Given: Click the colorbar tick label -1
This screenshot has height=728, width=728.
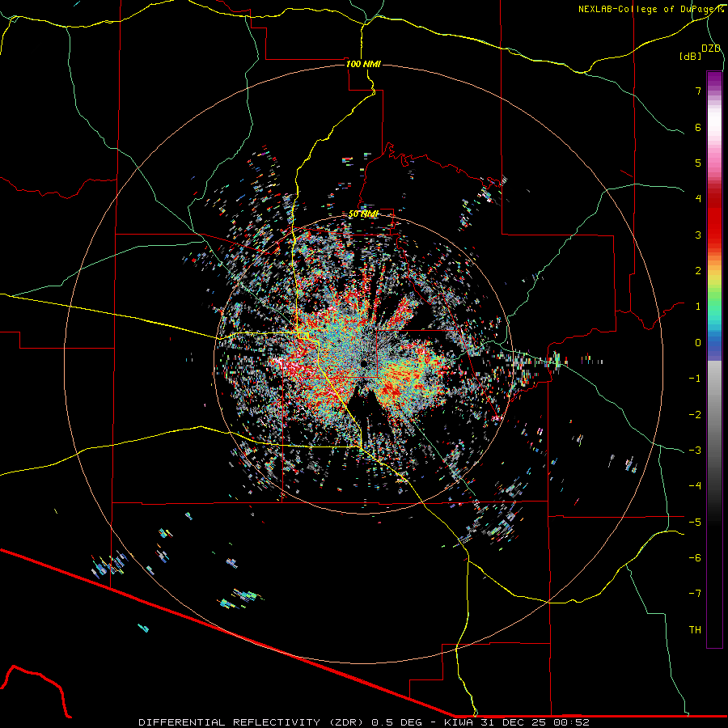Looking at the screenshot, I should (695, 379).
